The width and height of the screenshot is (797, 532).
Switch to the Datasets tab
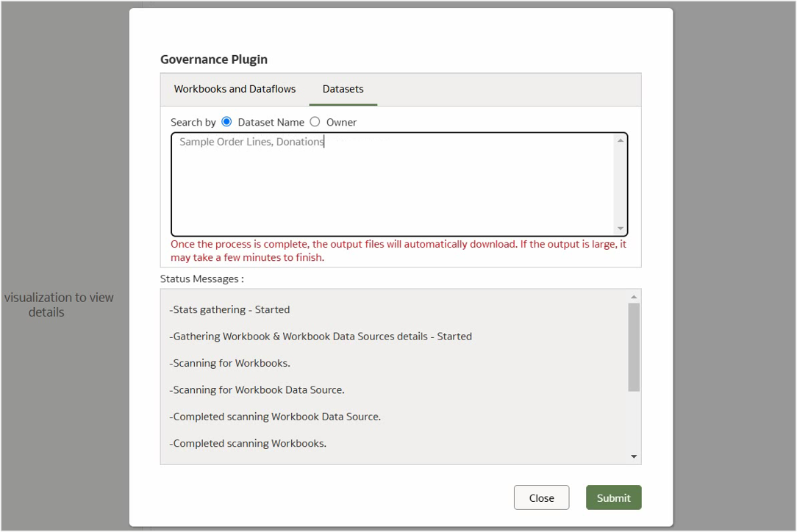(343, 89)
